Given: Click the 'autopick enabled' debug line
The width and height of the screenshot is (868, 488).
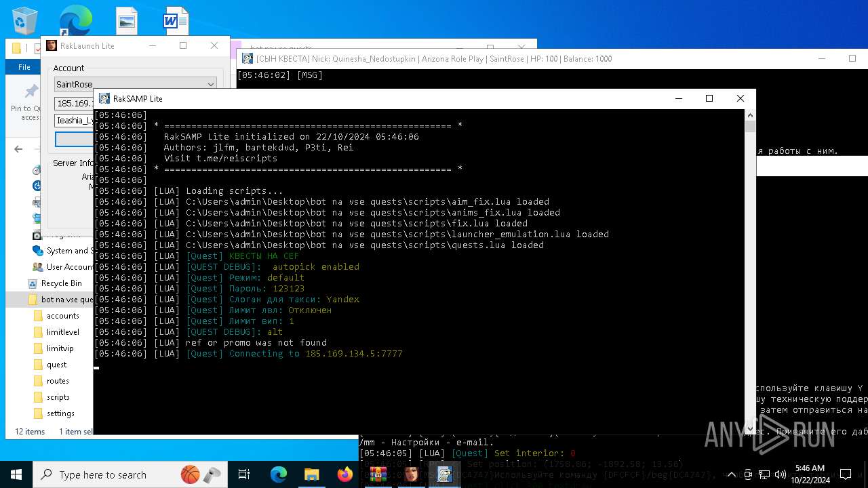Looking at the screenshot, I should pyautogui.click(x=226, y=266).
